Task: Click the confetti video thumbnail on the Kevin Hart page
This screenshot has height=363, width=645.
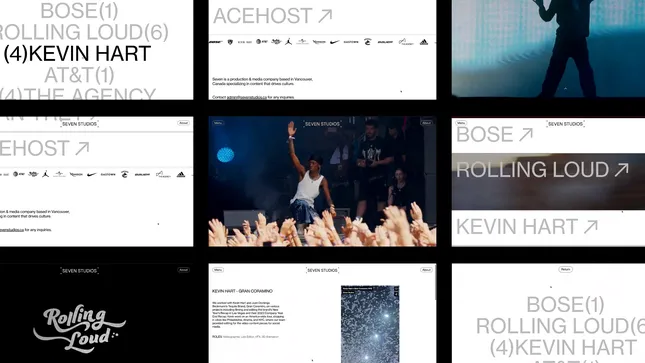Action: click(x=370, y=324)
